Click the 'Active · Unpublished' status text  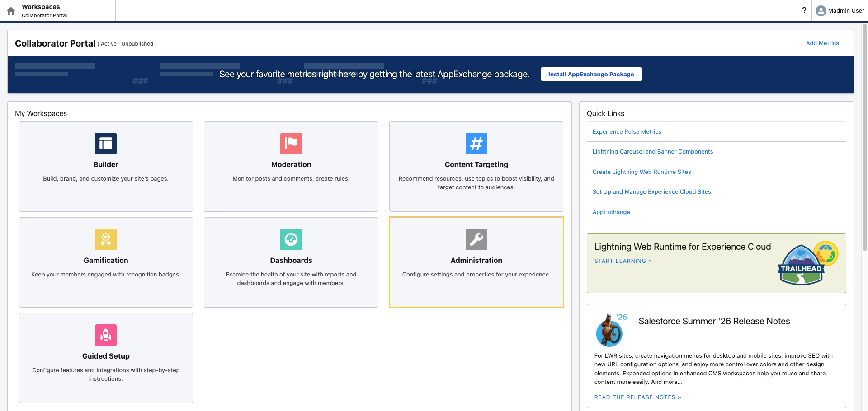coord(127,44)
